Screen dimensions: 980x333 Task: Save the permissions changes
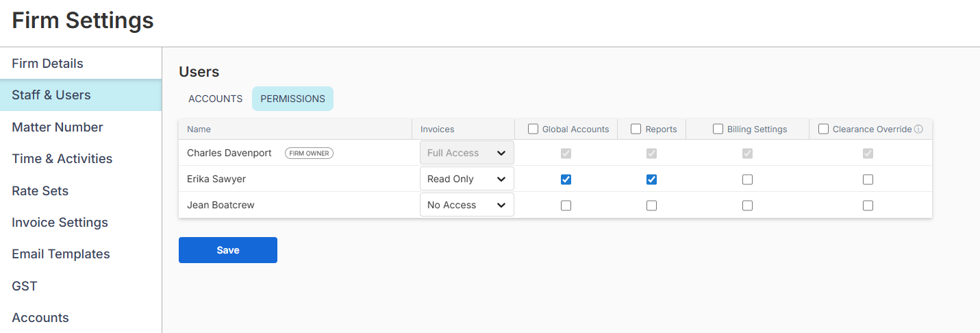tap(227, 250)
